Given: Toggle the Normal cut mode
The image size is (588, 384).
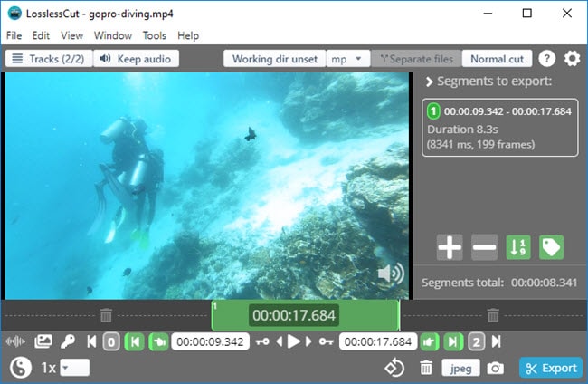Looking at the screenshot, I should point(497,59).
